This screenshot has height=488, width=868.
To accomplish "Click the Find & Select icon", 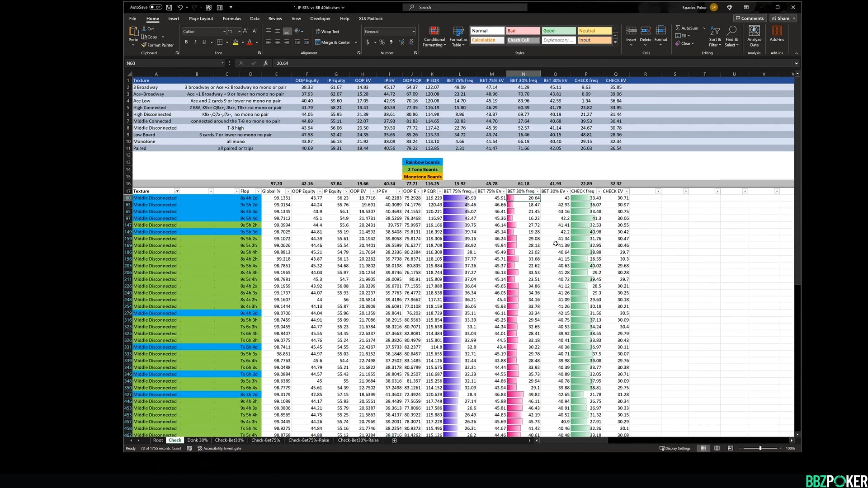I will point(731,37).
